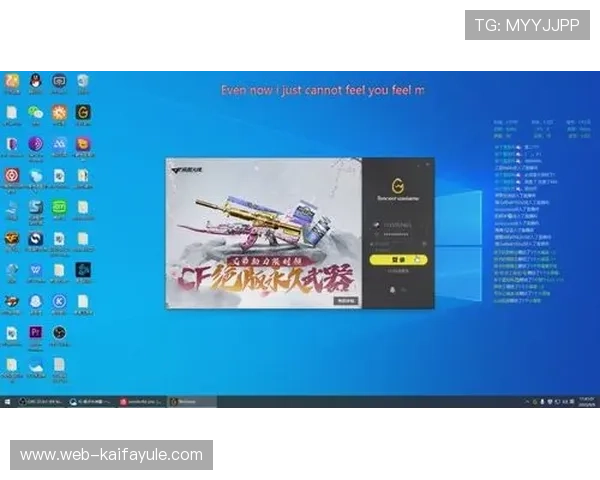Expand the system tray hidden icons chevron
Viewport: 600px width, 480px height.
point(527,402)
